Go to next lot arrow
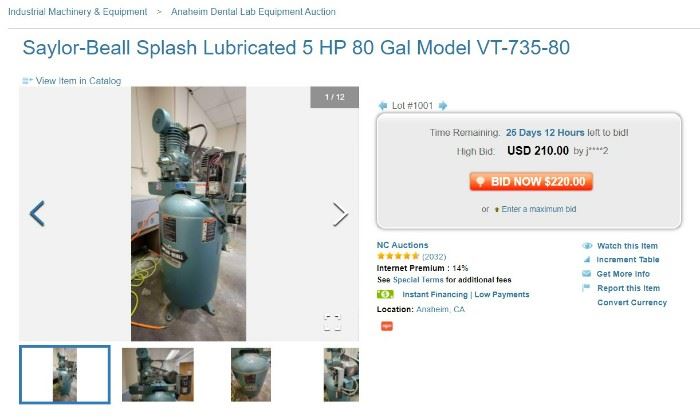700x418 pixels. click(442, 106)
